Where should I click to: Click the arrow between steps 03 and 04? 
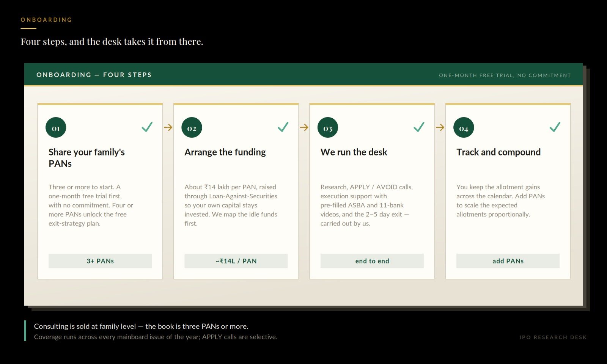click(440, 127)
